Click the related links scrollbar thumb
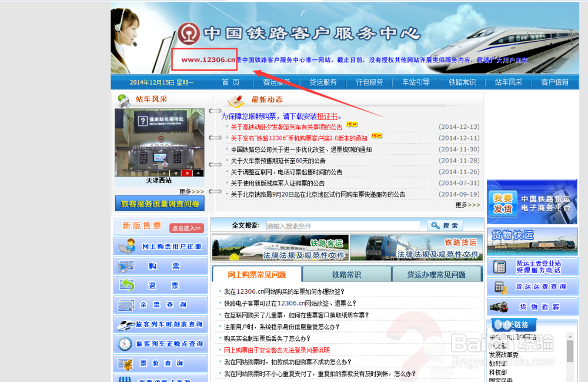The height and width of the screenshot is (382, 588). tap(570, 351)
